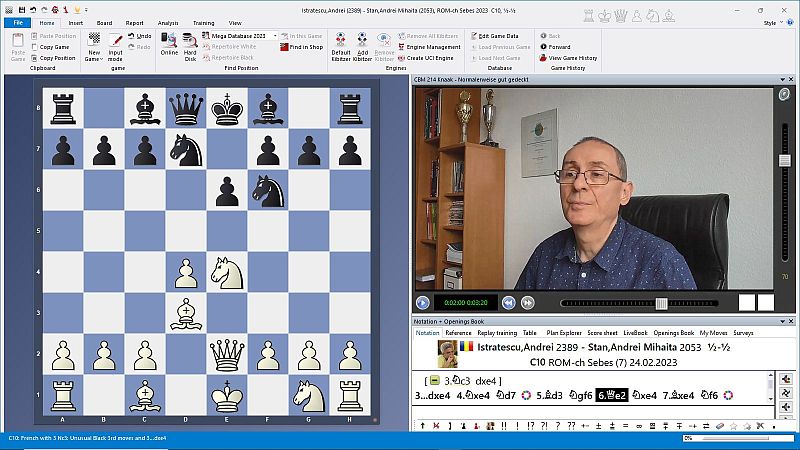Open the Mega Database 2023 dropdown

pyautogui.click(x=274, y=35)
